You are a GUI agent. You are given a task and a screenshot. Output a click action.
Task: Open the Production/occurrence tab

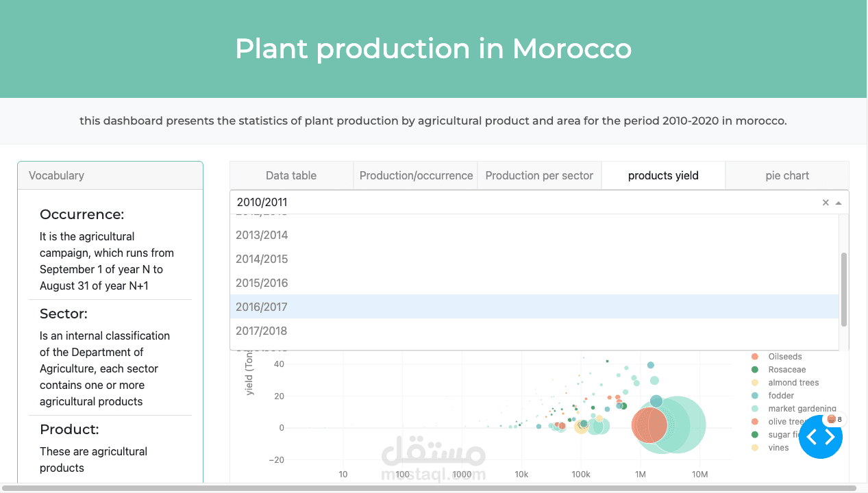coord(416,175)
